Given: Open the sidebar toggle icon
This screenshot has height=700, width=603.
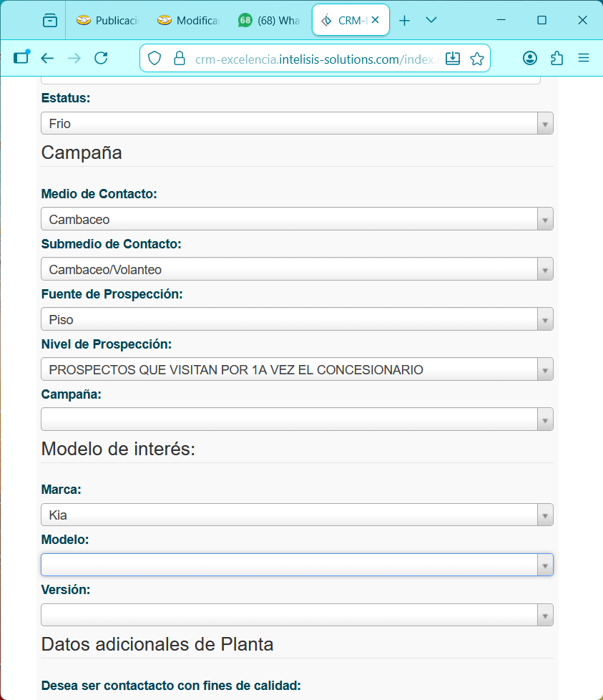Looking at the screenshot, I should pos(21,59).
